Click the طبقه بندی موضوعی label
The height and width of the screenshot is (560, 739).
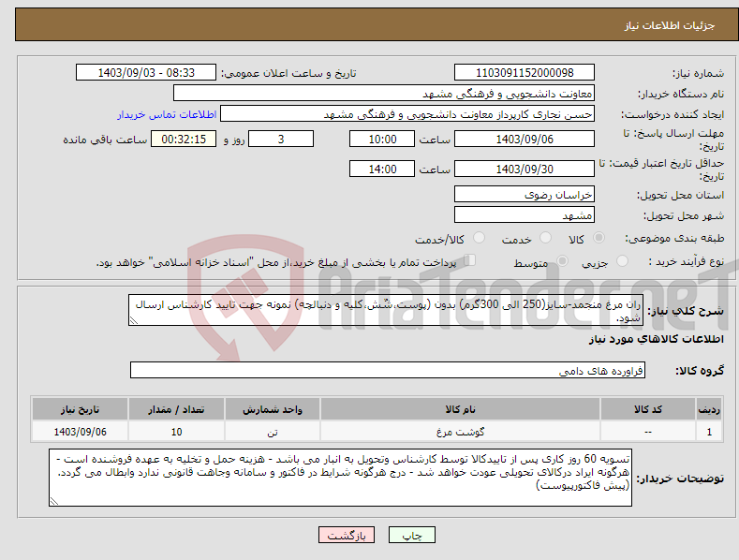(674, 238)
